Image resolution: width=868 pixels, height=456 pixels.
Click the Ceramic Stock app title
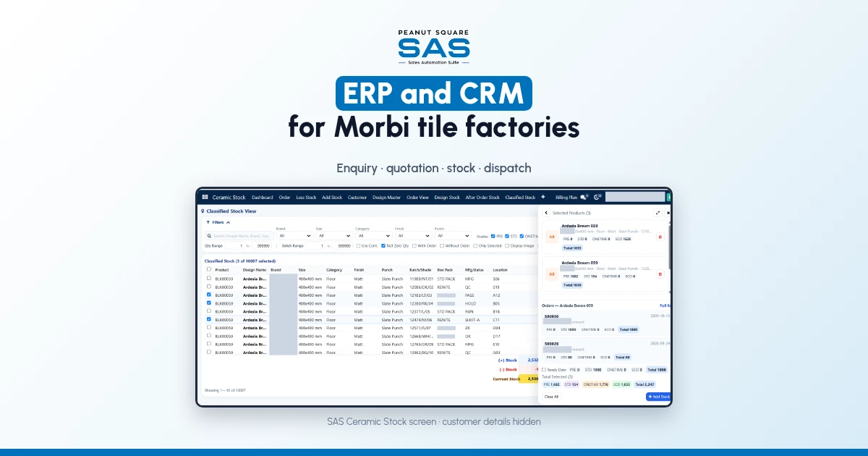229,197
